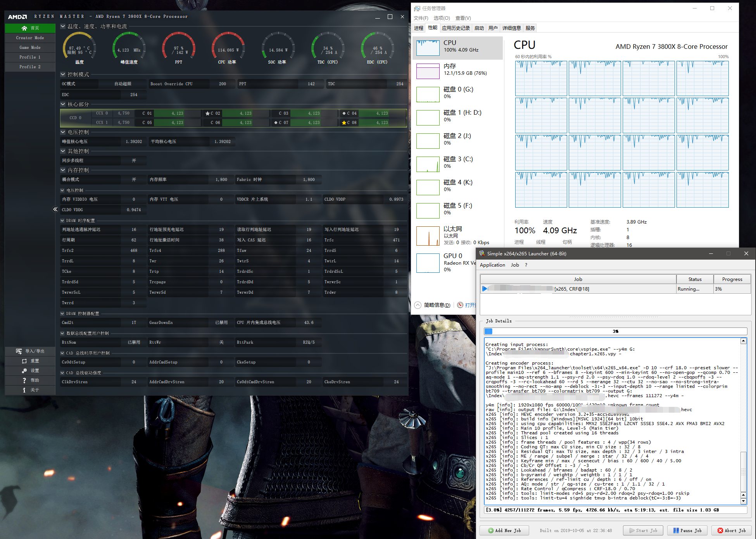This screenshot has height=539, width=756.
Task: Collapse the temperature, speed, power section
Action: pos(63,26)
